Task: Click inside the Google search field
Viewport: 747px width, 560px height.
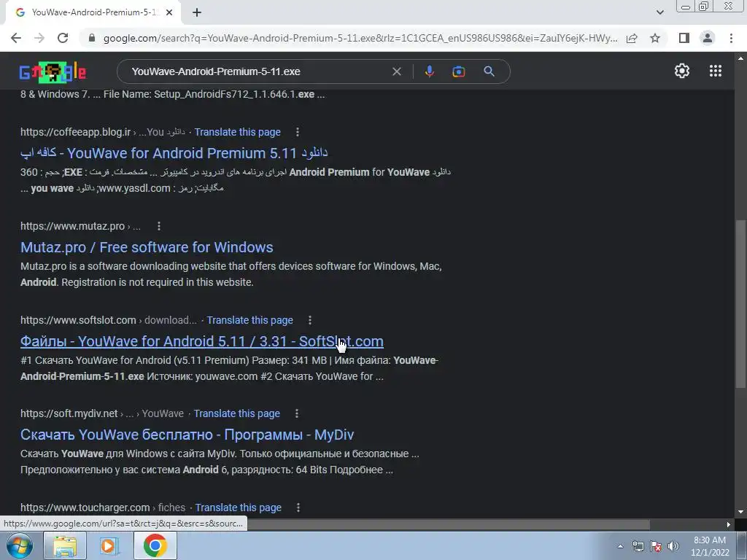Action: pos(258,71)
